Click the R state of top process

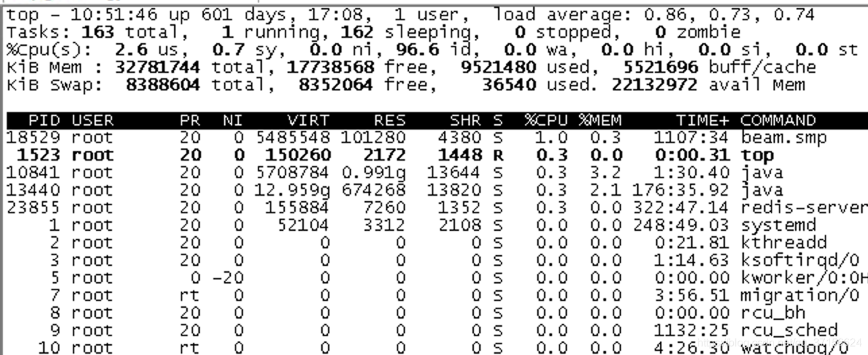[498, 155]
